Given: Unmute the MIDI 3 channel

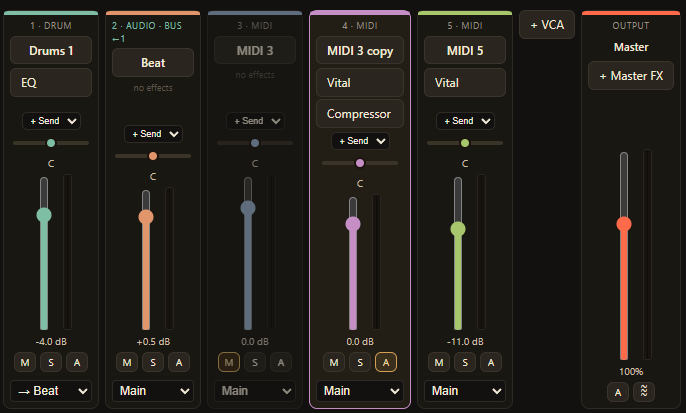Looking at the screenshot, I should pos(229,362).
